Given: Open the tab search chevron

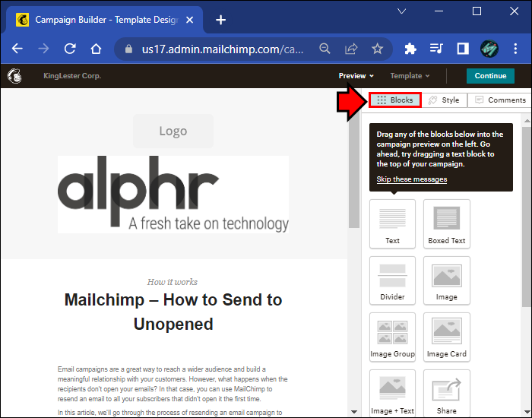Looking at the screenshot, I should 402,11.
